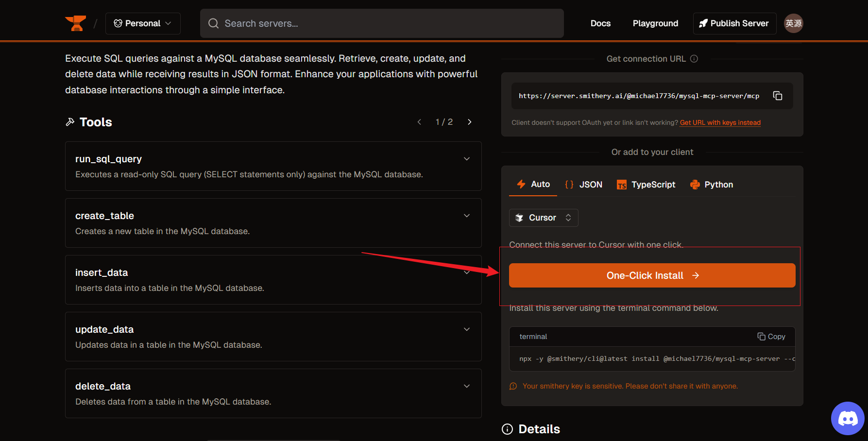Image resolution: width=868 pixels, height=441 pixels.
Task: Switch to the JSON tab
Action: point(583,185)
